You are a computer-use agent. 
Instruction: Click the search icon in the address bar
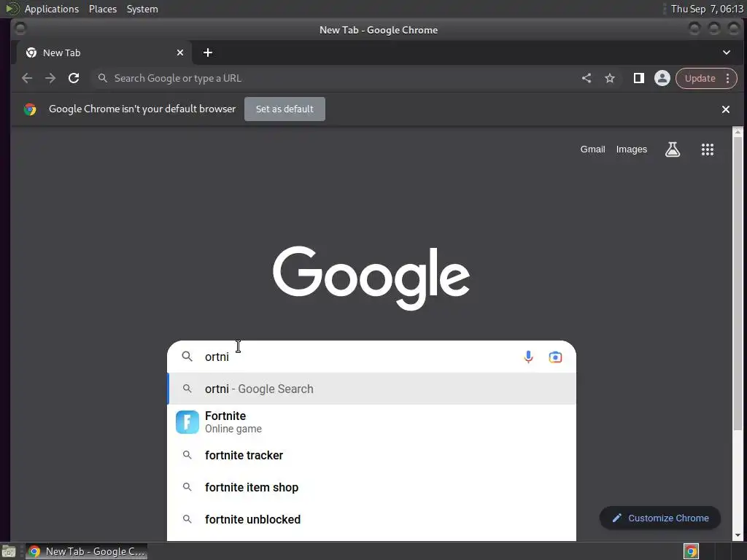click(x=102, y=77)
